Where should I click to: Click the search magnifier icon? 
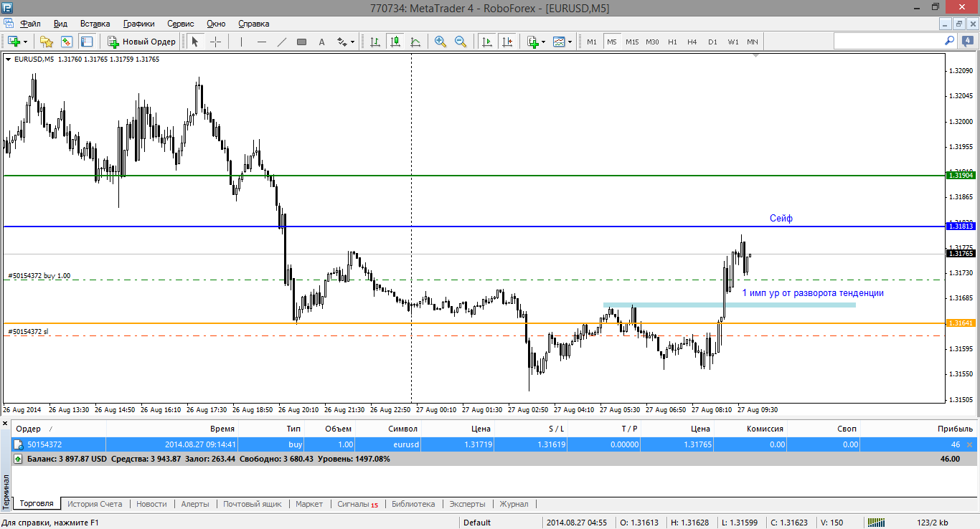point(949,42)
